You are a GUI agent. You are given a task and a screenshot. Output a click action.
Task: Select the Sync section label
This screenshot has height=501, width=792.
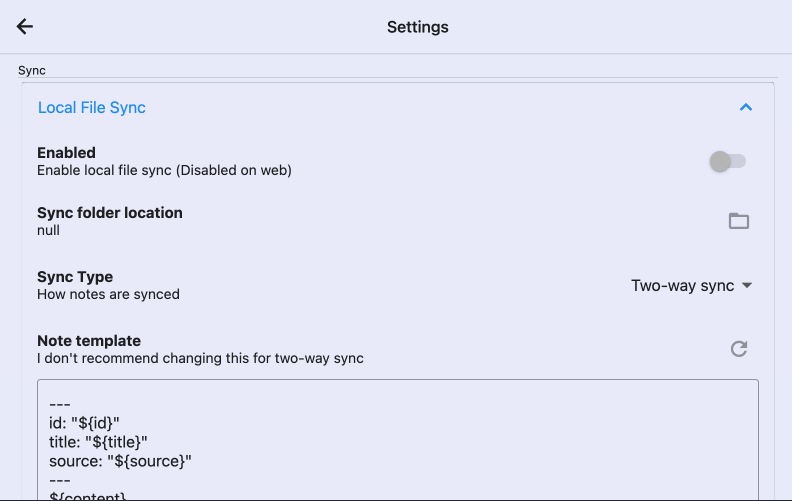(32, 71)
